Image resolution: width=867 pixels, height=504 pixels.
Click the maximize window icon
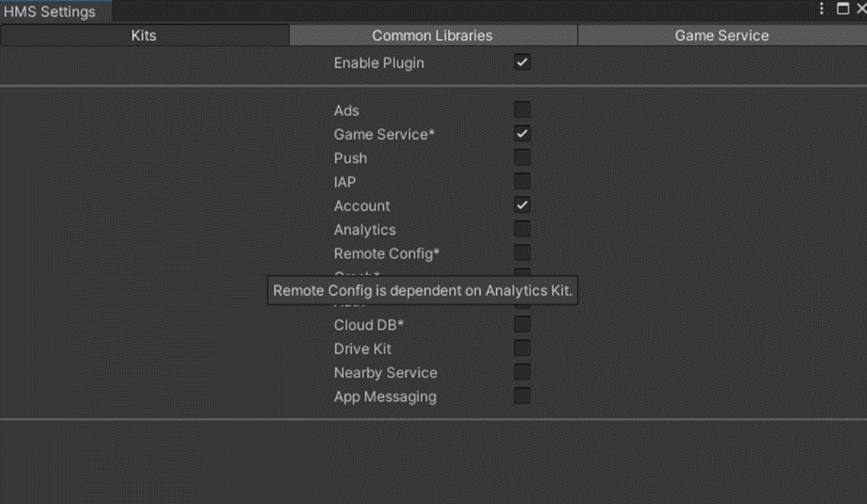845,8
